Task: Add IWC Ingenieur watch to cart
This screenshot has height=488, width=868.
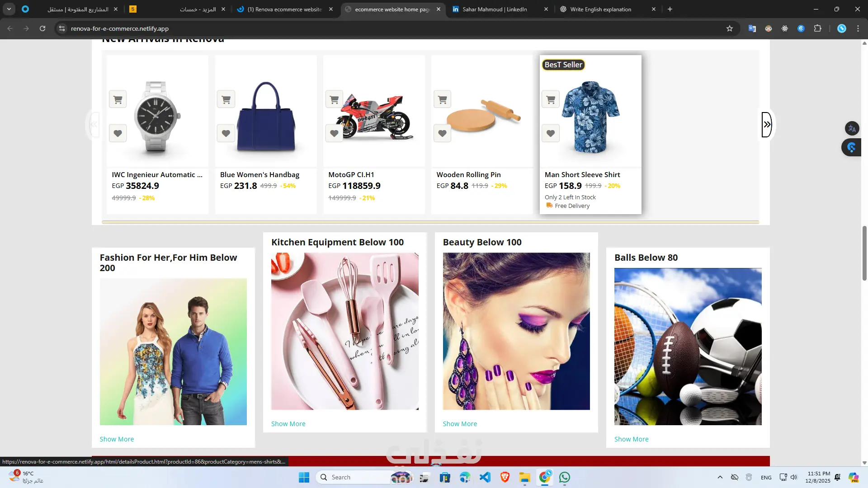Action: [x=118, y=99]
